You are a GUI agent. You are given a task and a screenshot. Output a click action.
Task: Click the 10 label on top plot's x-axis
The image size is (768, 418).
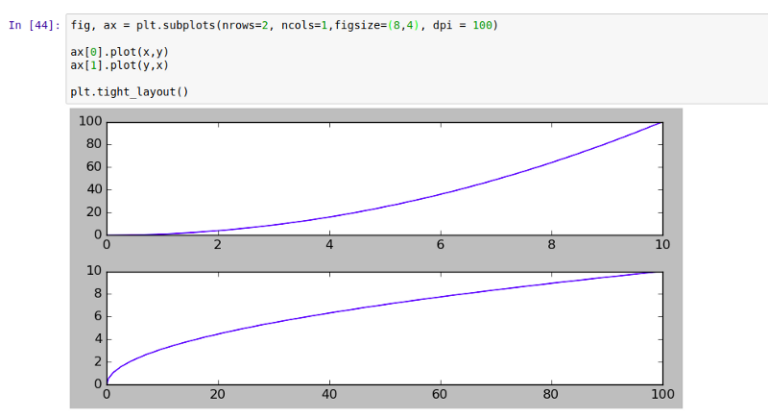(661, 245)
